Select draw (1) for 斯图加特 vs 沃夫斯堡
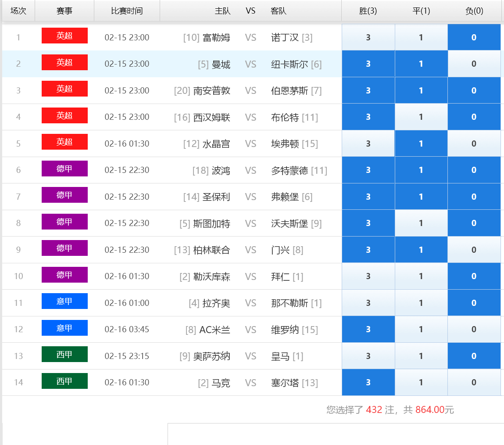Image resolution: width=504 pixels, height=445 pixels. pos(421,223)
